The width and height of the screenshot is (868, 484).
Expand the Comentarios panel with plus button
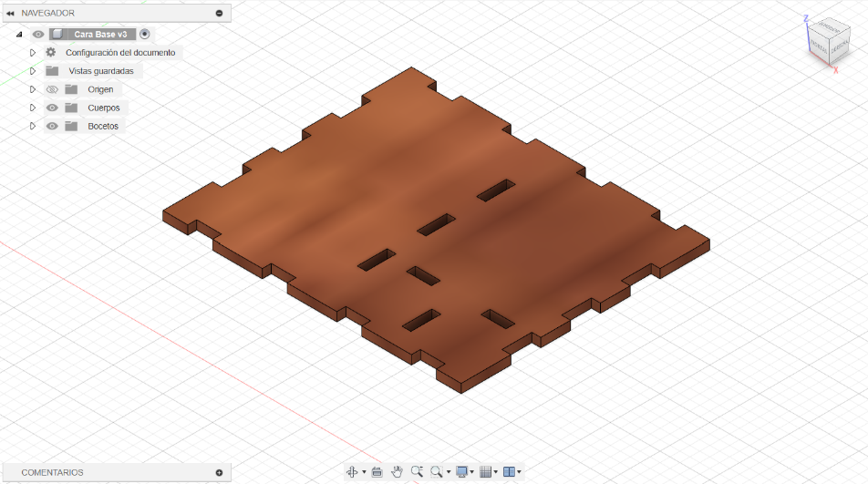coord(219,472)
